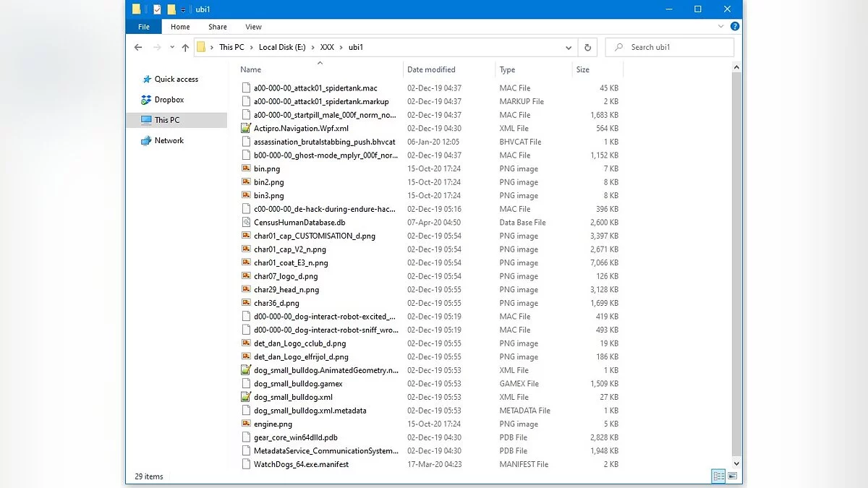Open Customize Quick Access Toolbar dropdown arrow
868x488 pixels.
tap(183, 10)
